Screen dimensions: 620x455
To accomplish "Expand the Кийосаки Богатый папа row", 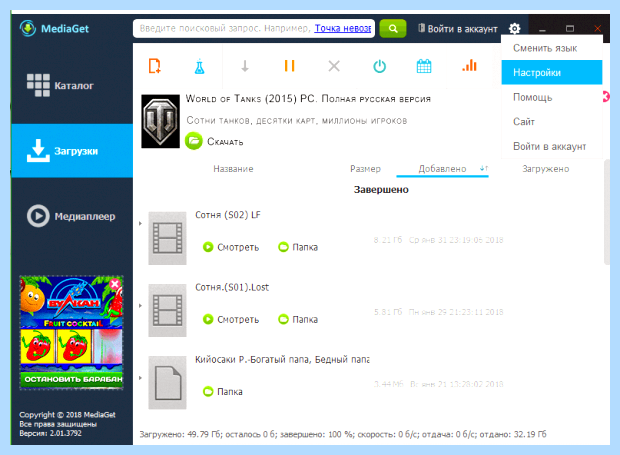I will click(140, 378).
